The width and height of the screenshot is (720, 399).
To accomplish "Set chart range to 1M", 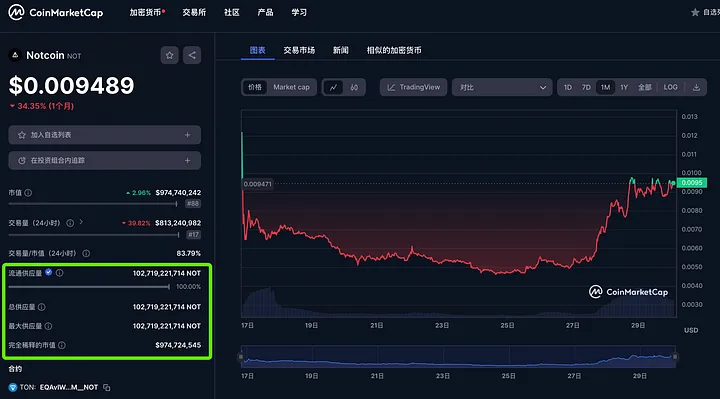I will 605,87.
